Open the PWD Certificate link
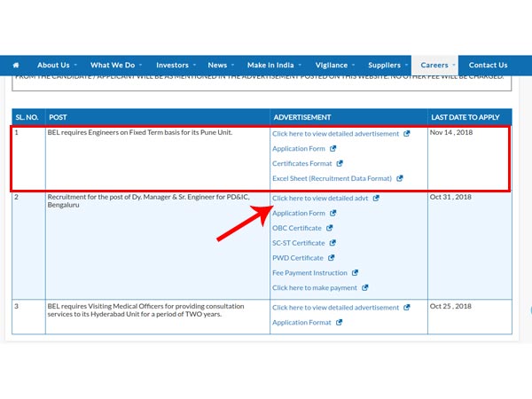This screenshot has width=532, height=399. pos(298,258)
